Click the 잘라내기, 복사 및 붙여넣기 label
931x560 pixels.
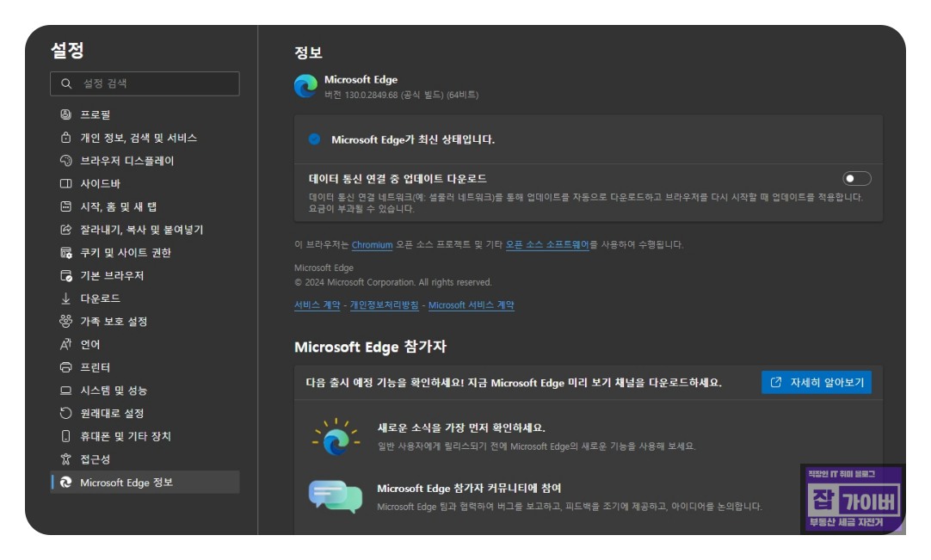tap(141, 229)
